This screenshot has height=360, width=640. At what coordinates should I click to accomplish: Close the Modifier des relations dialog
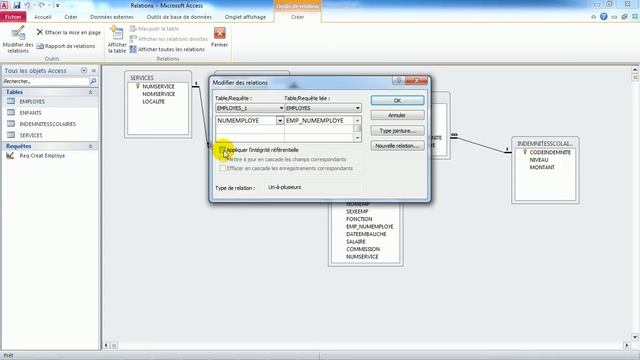point(417,80)
